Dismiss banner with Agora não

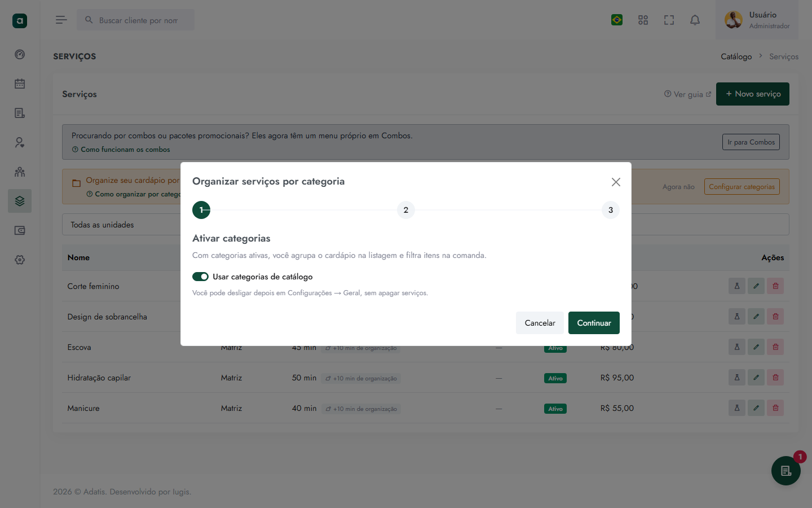678,187
